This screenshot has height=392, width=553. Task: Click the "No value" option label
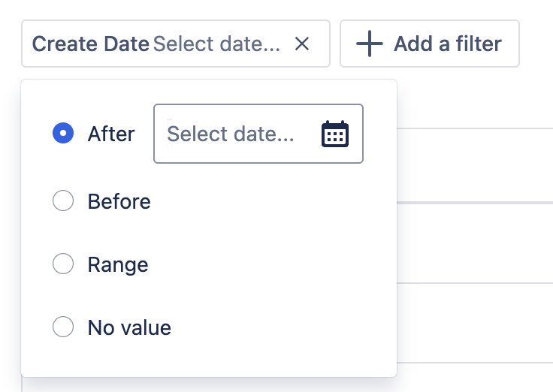[129, 327]
